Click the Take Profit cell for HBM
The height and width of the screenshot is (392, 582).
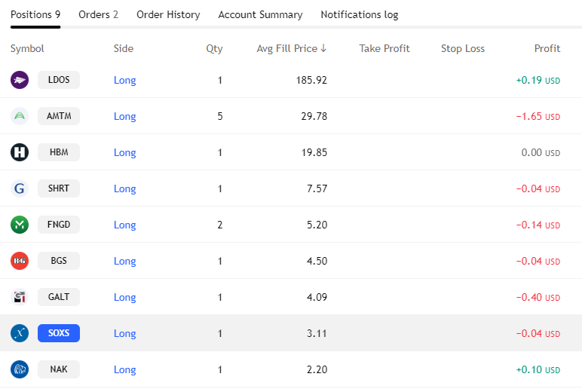[x=384, y=152]
